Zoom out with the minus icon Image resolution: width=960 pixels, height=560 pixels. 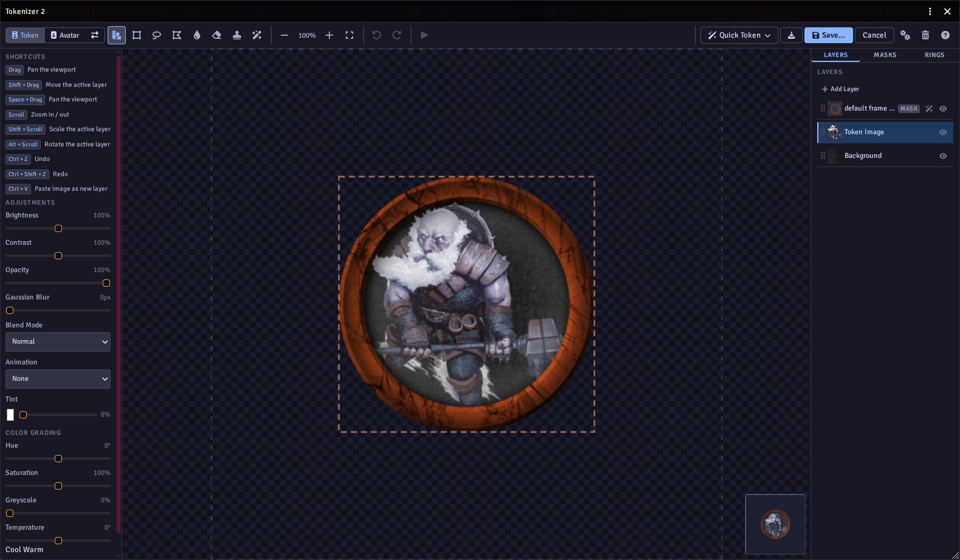point(284,35)
